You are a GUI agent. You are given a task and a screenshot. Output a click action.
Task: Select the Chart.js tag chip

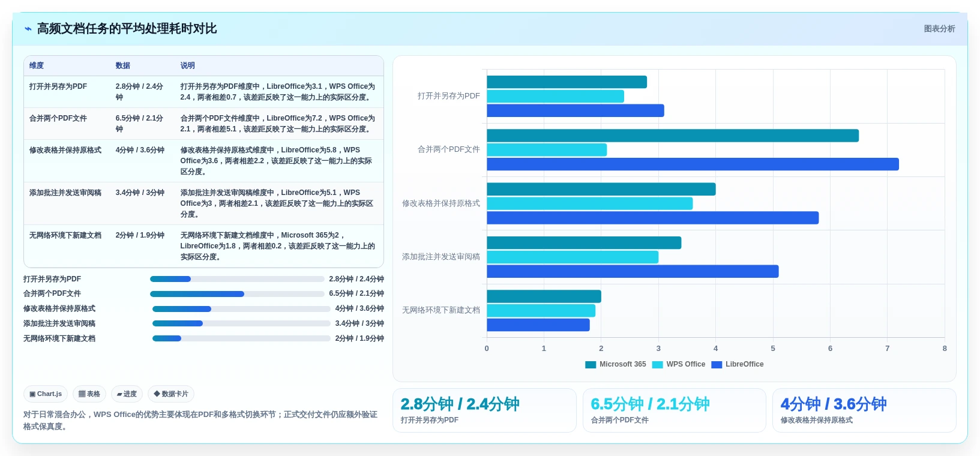46,394
